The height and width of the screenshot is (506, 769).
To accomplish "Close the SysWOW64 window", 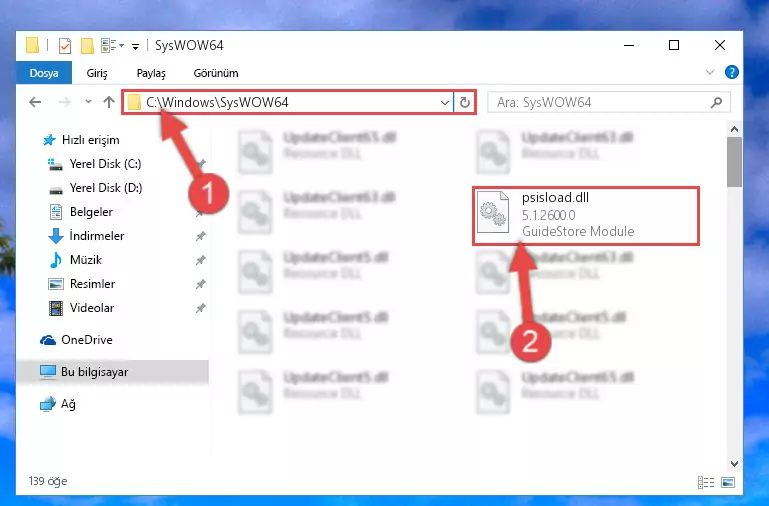I will (x=719, y=45).
